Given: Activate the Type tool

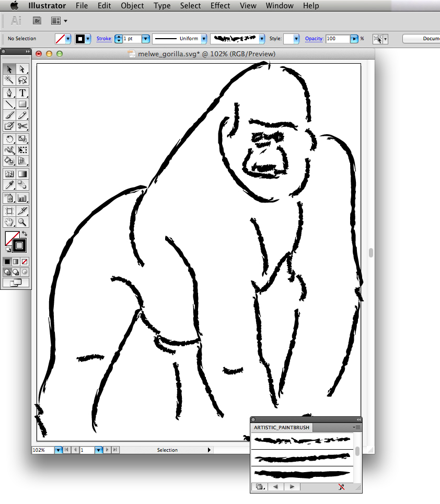Looking at the screenshot, I should click(22, 93).
